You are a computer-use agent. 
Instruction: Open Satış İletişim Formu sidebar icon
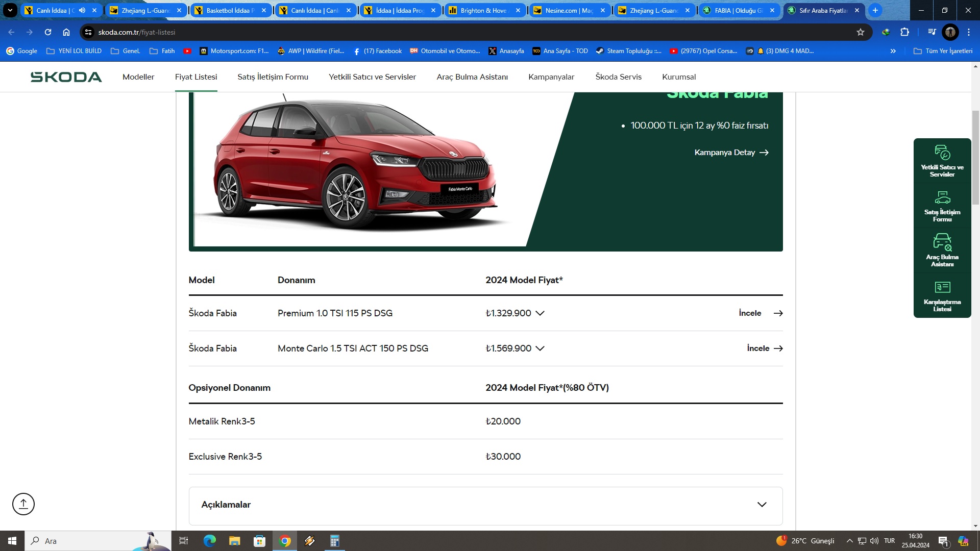coord(942,206)
